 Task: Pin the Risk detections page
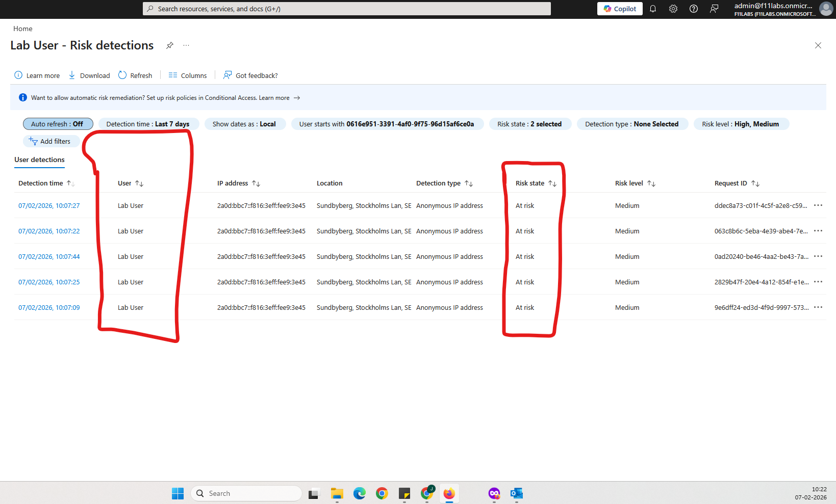(169, 45)
